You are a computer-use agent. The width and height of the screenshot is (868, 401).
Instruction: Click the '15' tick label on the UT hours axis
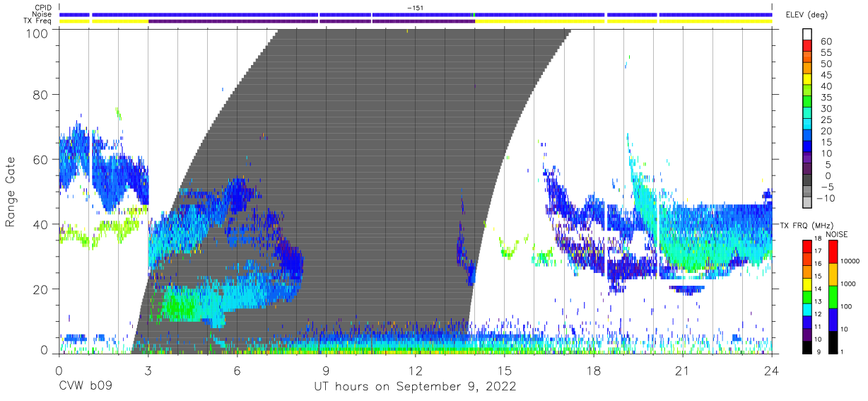click(x=505, y=371)
